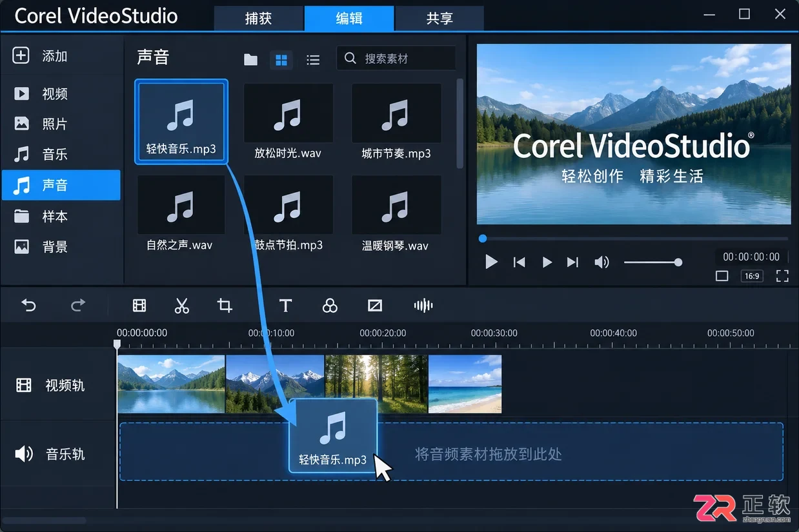The image size is (799, 532).
Task: Click the 音乐轨 drop zone area
Action: 451,451
